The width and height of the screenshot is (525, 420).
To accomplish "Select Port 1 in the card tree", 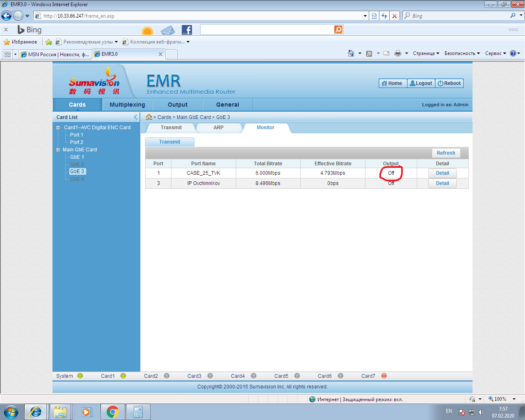I will [77, 135].
